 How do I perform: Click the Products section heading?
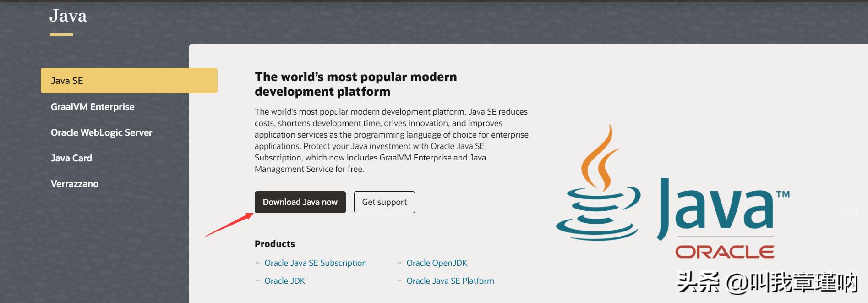coord(275,244)
